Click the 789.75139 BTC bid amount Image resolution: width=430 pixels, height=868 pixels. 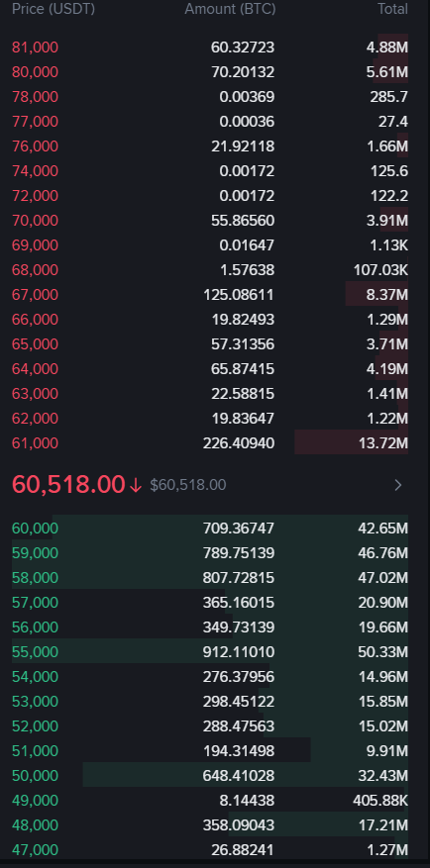(x=239, y=553)
